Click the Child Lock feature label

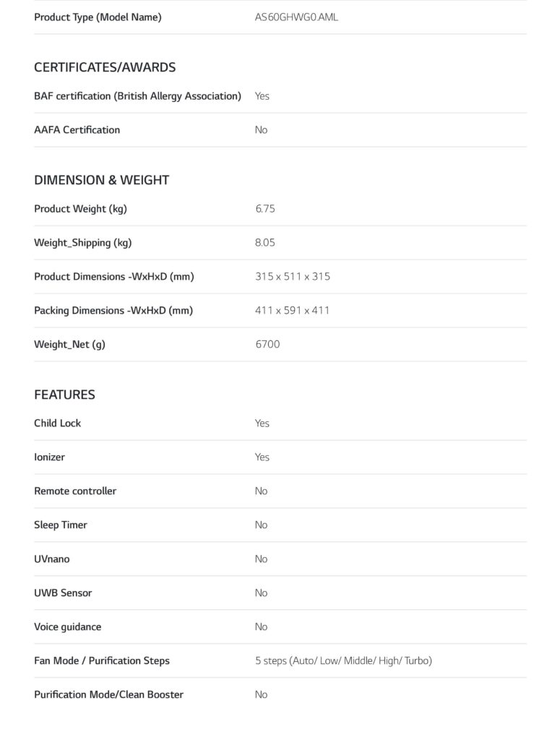[58, 423]
